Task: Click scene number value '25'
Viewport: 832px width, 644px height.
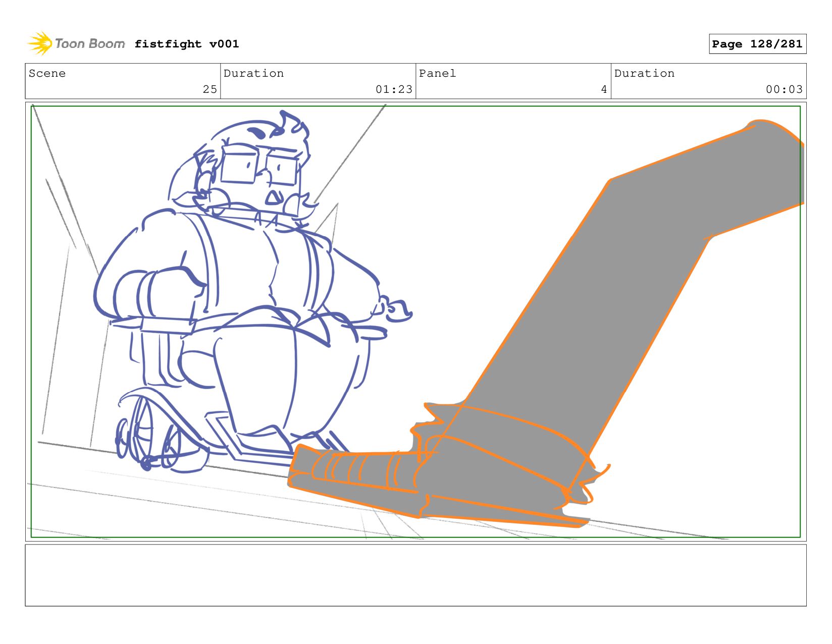Action: click(x=210, y=89)
